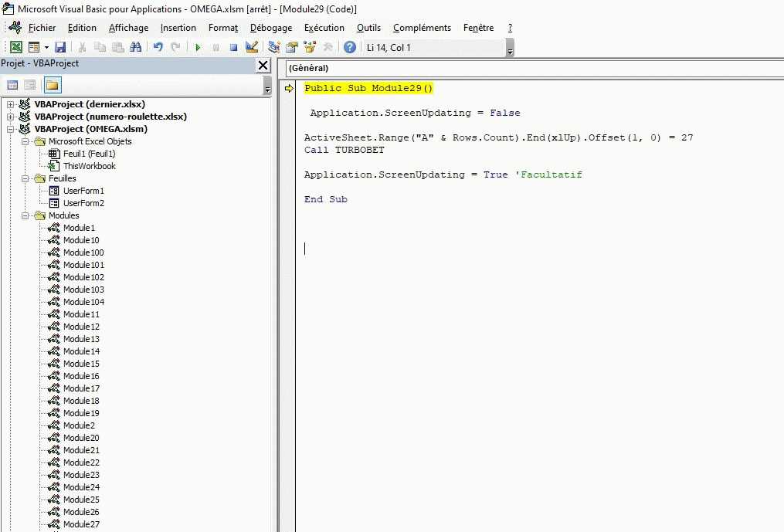This screenshot has height=532, width=784.
Task: Select Module103 in the project tree
Action: 83,290
